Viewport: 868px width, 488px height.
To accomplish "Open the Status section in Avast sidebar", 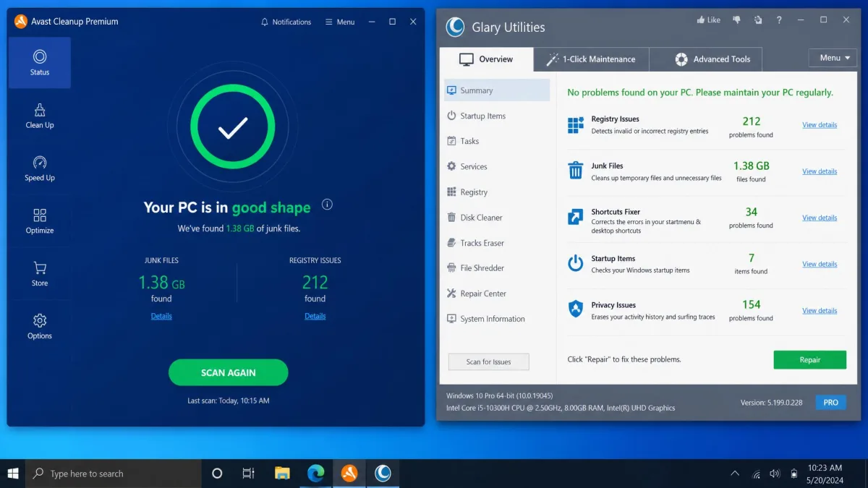I will pyautogui.click(x=40, y=63).
